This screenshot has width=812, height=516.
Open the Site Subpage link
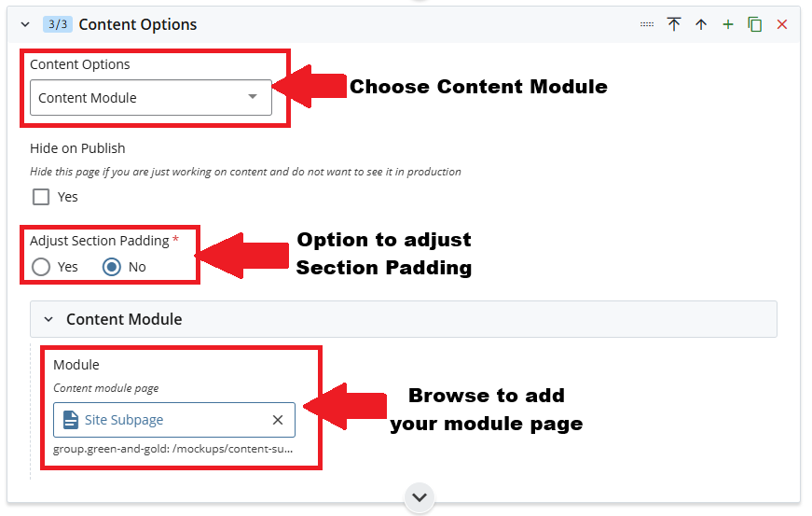point(124,420)
